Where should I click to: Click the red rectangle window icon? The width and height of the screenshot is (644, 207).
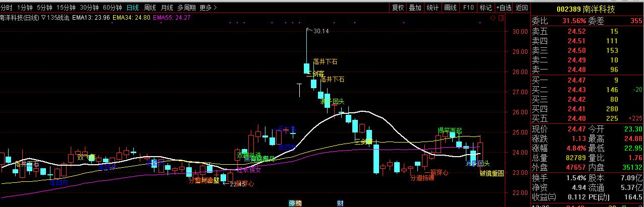(501, 18)
